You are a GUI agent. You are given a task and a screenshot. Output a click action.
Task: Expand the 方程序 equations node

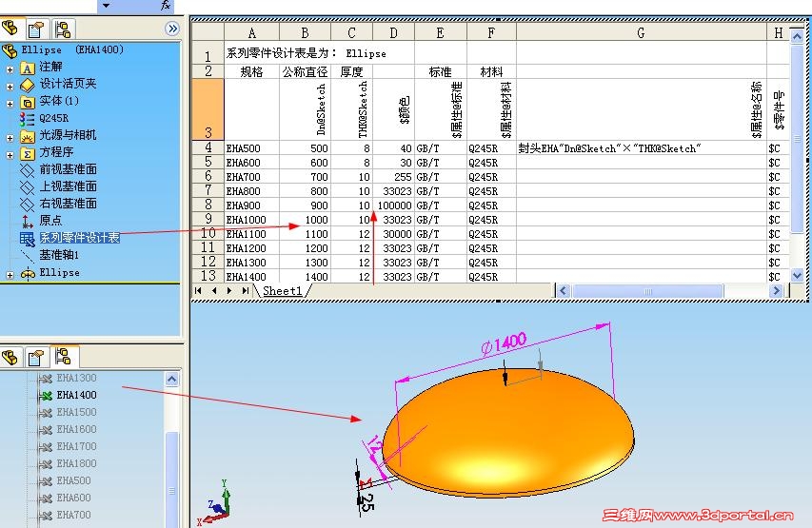point(10,155)
